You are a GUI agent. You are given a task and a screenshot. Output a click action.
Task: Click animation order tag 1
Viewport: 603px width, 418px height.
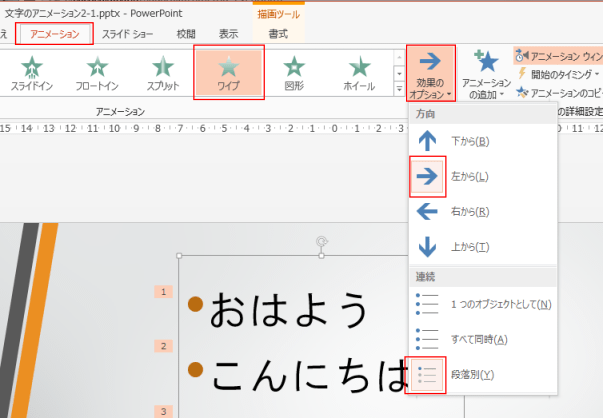pos(163,292)
